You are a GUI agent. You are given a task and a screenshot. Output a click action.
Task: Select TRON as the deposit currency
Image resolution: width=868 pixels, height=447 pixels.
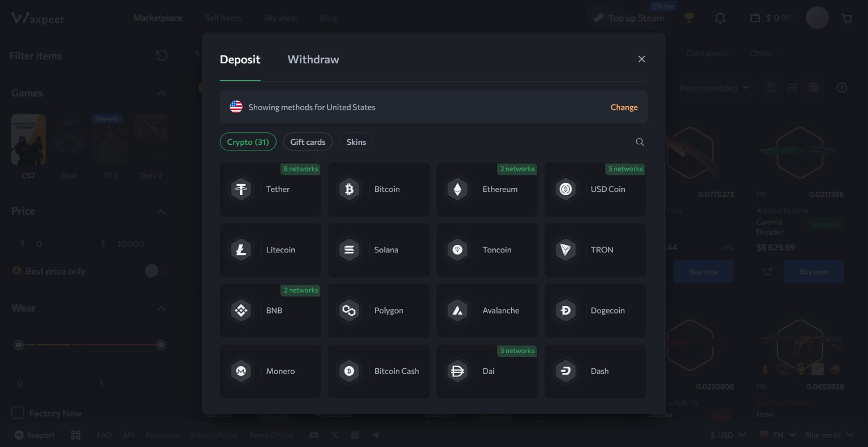click(595, 250)
